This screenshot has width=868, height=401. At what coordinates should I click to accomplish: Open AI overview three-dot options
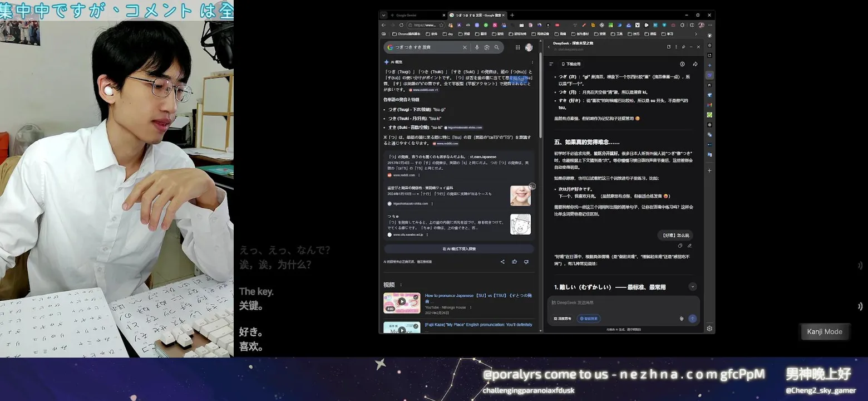(x=532, y=62)
